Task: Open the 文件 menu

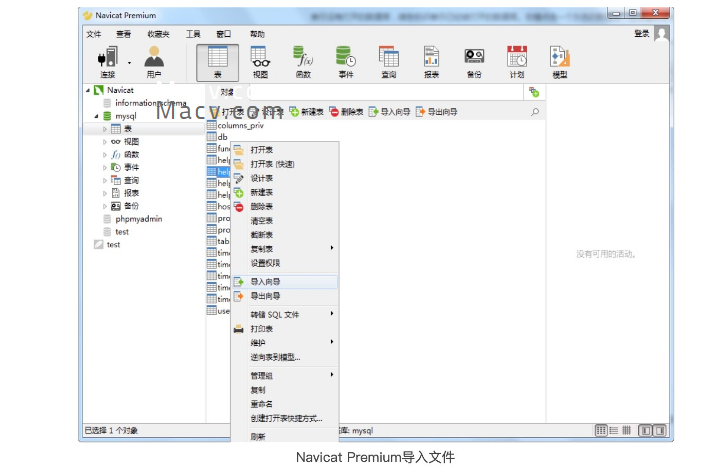Action: click(x=93, y=34)
